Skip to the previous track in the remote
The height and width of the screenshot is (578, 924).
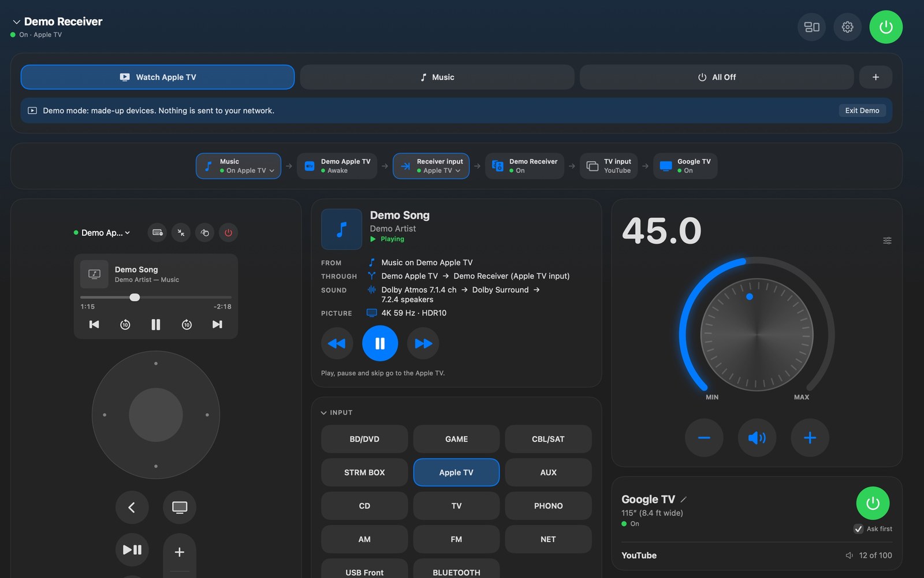pos(94,324)
